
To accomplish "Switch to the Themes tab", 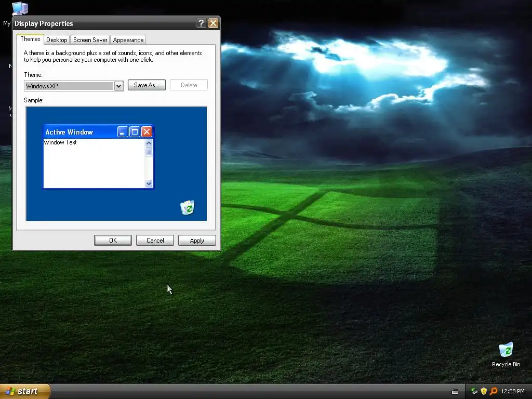I will pyautogui.click(x=30, y=39).
